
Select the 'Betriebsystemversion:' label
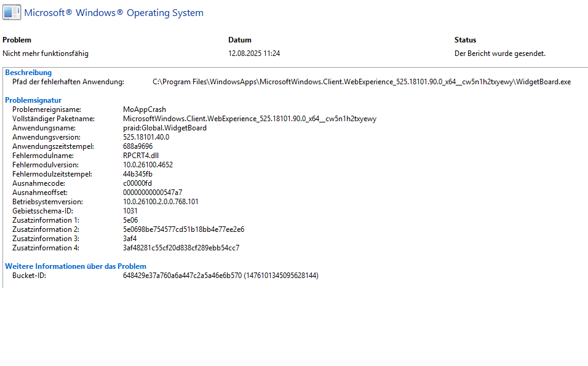[x=47, y=202]
